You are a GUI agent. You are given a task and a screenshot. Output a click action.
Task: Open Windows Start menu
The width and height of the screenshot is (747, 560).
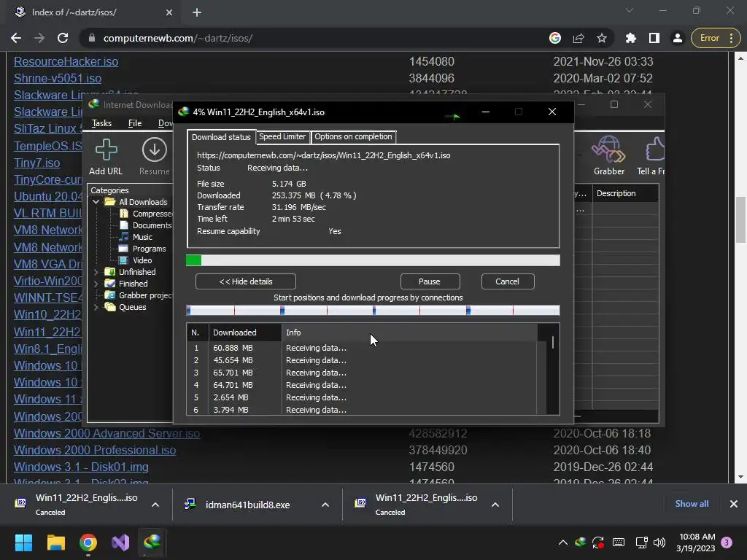(x=23, y=542)
